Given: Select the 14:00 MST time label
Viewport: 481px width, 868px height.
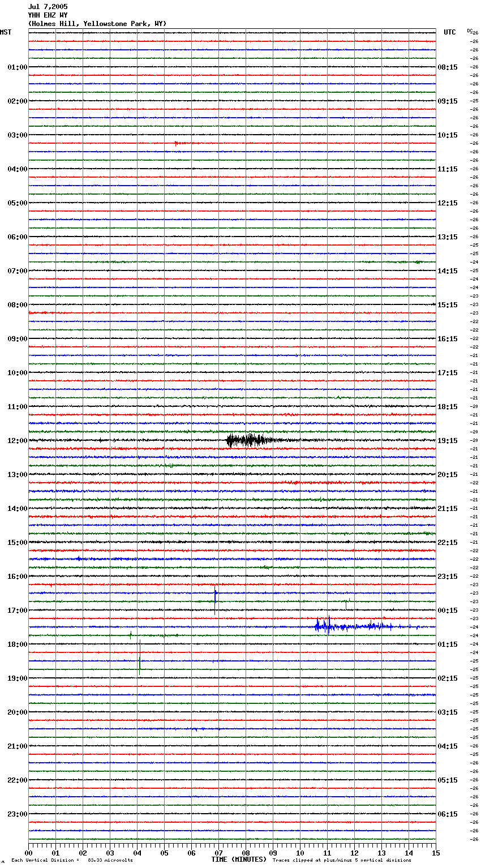Looking at the screenshot, I should coord(18,509).
